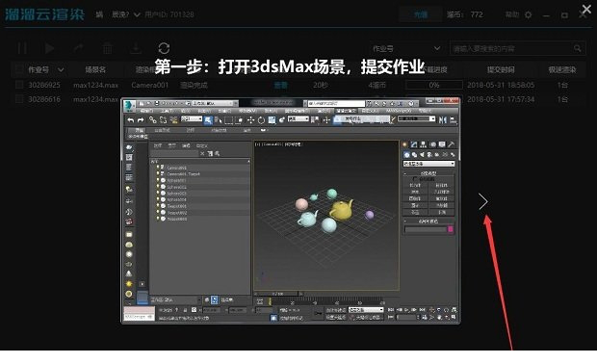Click the Geometry category icon in command panel

[x=406, y=155]
